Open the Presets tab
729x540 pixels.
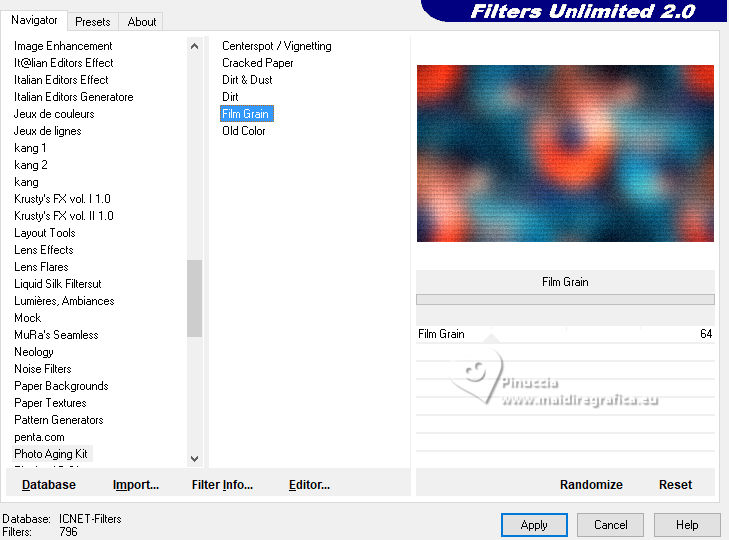coord(93,22)
